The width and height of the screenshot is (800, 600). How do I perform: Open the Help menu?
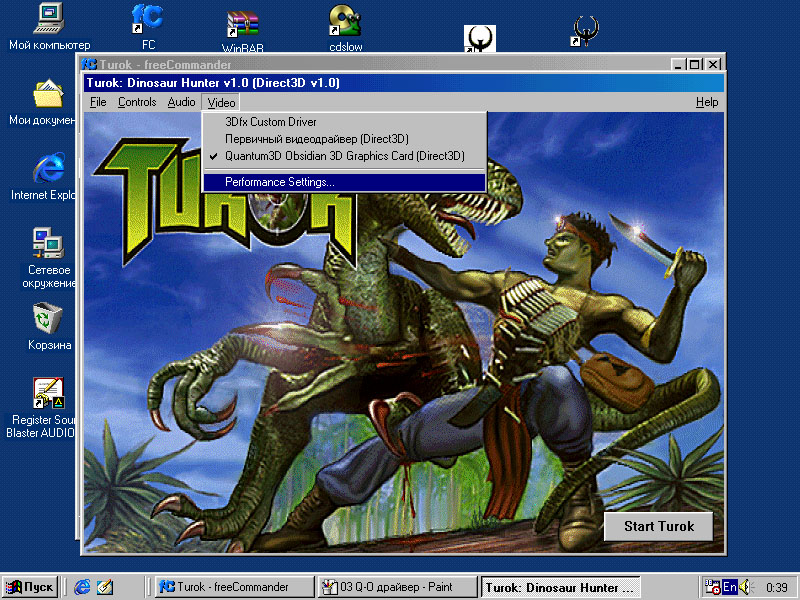707,103
